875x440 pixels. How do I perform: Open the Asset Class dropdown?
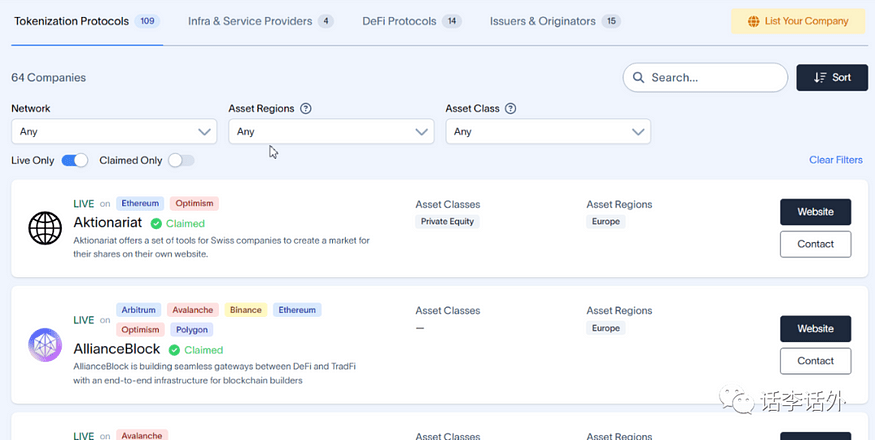point(548,132)
